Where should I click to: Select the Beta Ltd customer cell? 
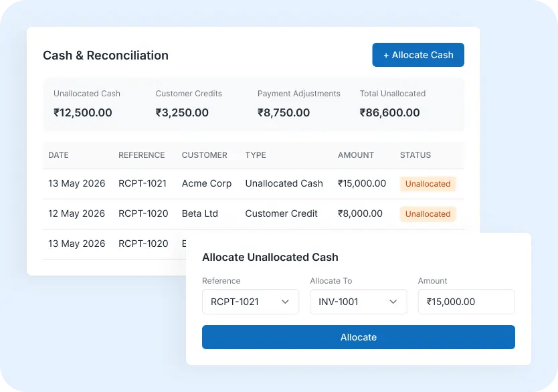[199, 213]
